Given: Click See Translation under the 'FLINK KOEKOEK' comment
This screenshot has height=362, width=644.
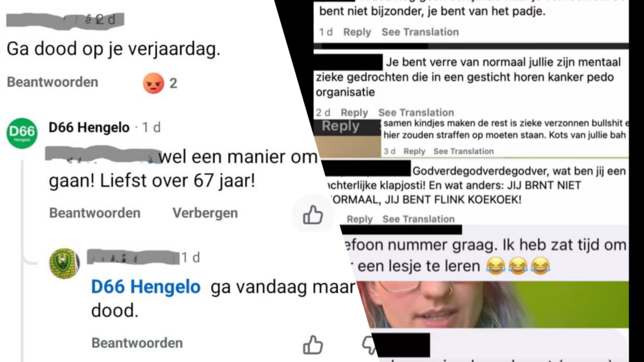Looking at the screenshot, I should point(419,219).
